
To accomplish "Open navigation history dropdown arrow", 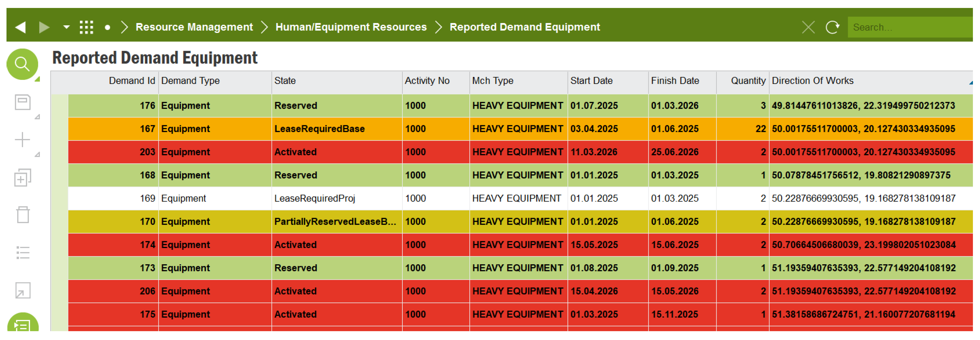I will coord(67,27).
